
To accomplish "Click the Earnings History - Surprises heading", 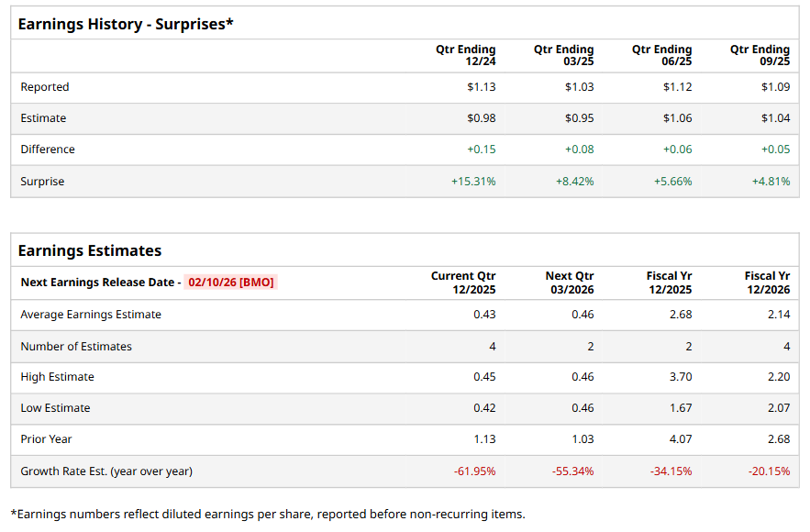I will pos(126,24).
